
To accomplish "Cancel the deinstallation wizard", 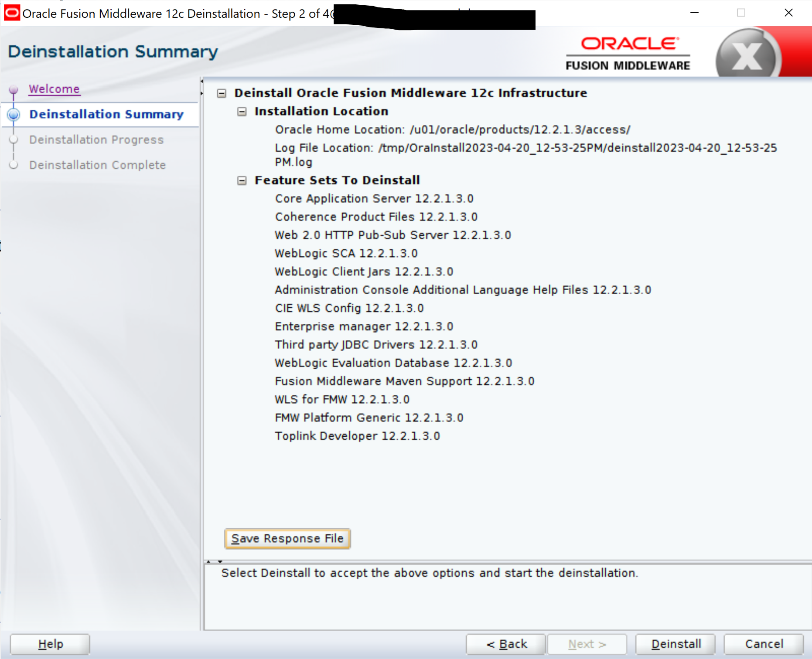I will (x=764, y=644).
